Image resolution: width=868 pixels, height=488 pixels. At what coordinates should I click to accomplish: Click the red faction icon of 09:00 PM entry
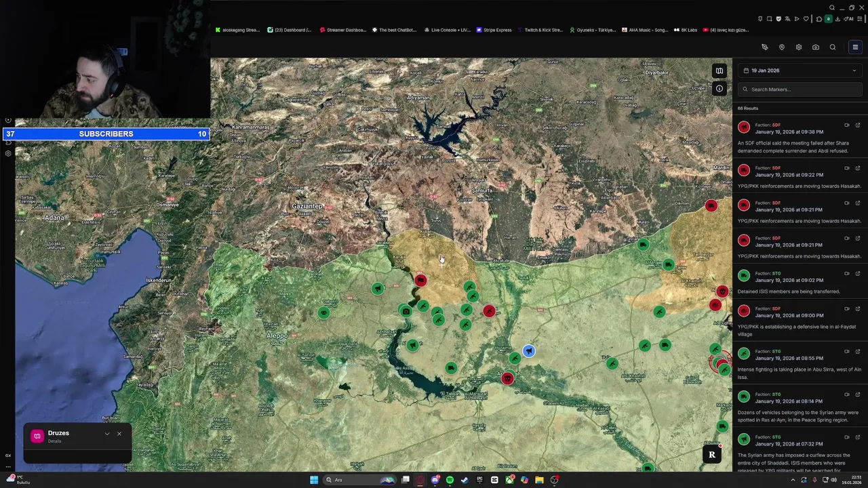[x=744, y=311]
